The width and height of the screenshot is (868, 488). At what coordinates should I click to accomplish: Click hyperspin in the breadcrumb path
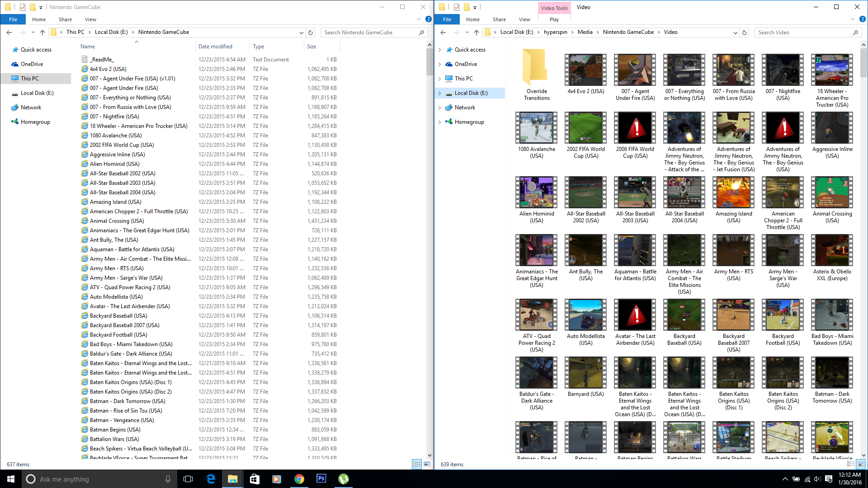click(x=555, y=32)
